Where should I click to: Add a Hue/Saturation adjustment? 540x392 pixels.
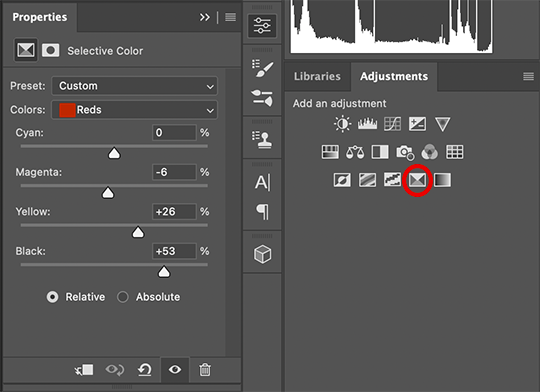[330, 152]
